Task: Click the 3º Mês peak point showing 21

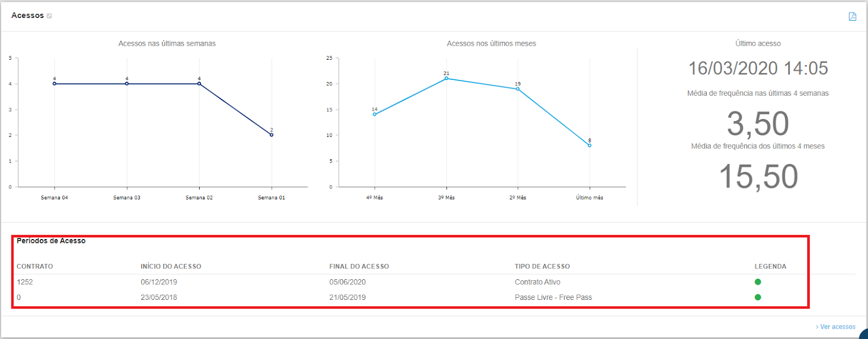Action: (x=446, y=78)
